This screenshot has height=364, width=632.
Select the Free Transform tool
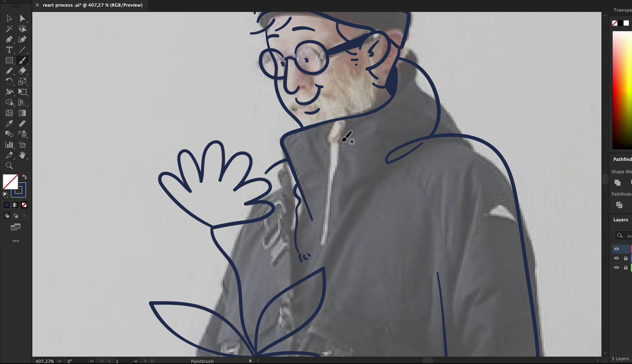pos(22,92)
